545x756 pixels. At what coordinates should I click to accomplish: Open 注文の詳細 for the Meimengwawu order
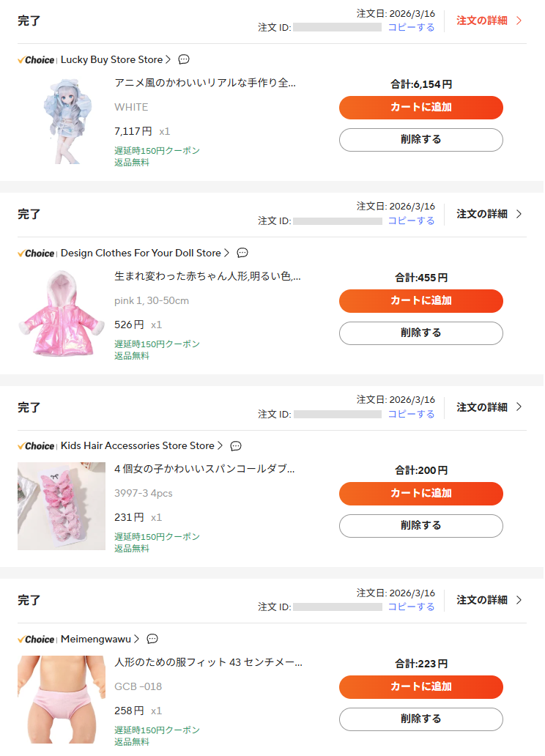489,600
